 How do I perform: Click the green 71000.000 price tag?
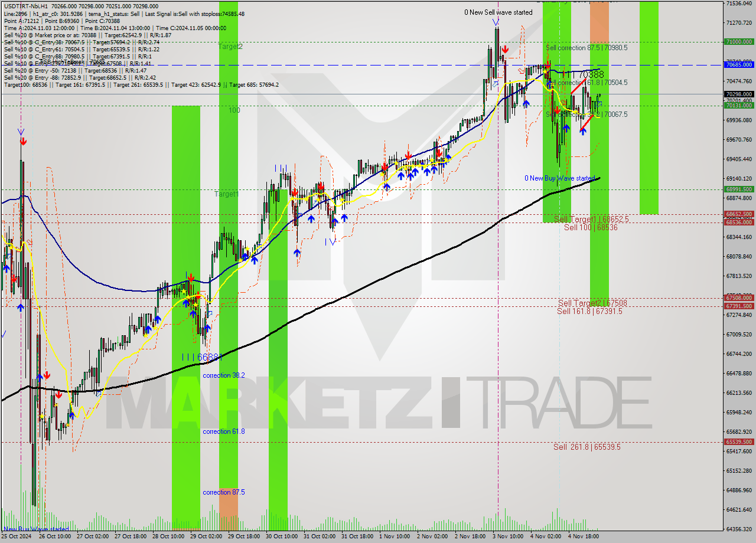(x=739, y=42)
